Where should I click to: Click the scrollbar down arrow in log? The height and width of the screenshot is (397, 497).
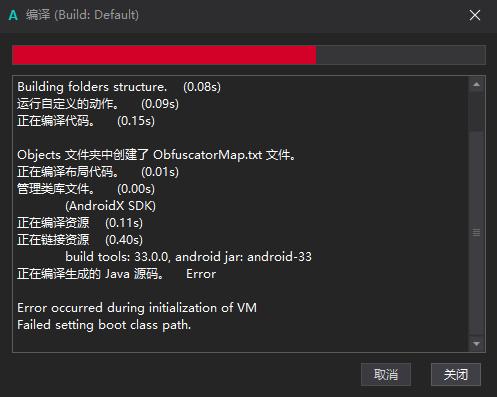click(476, 344)
